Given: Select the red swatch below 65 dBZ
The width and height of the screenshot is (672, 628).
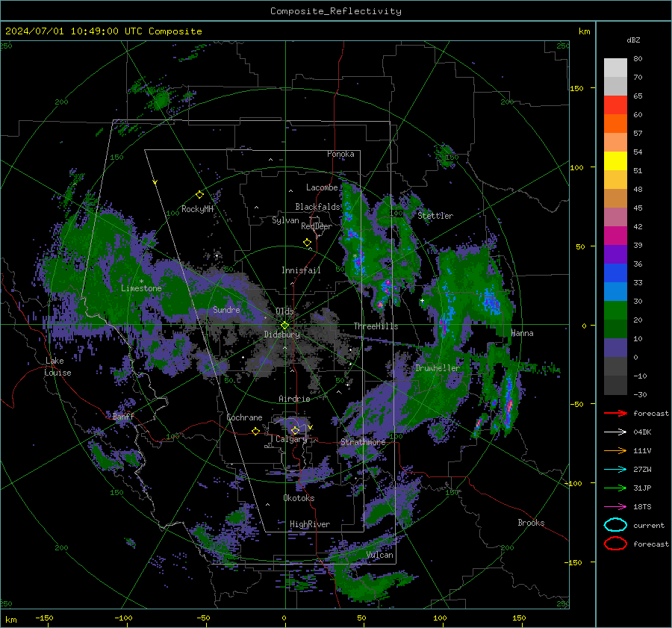Looking at the screenshot, I should (615, 105).
